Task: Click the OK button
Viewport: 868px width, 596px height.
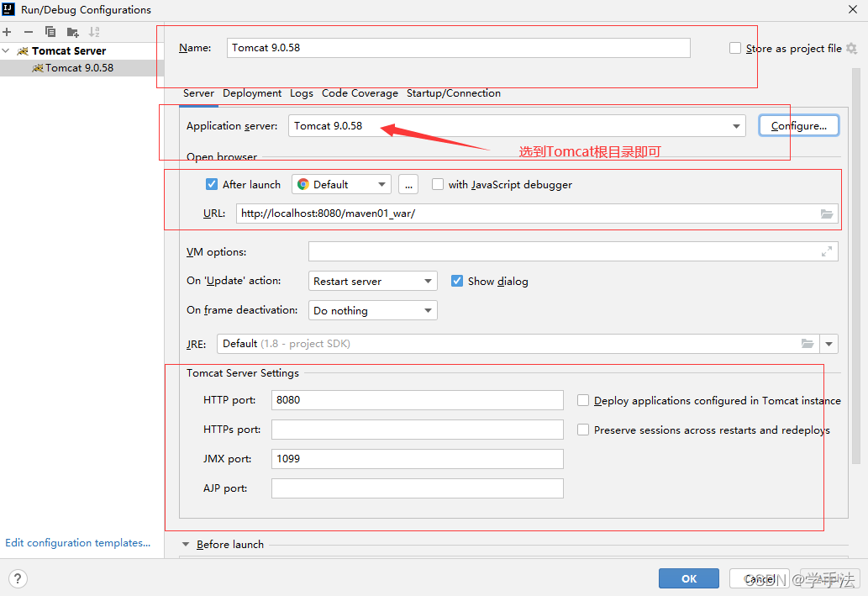Action: pos(689,579)
